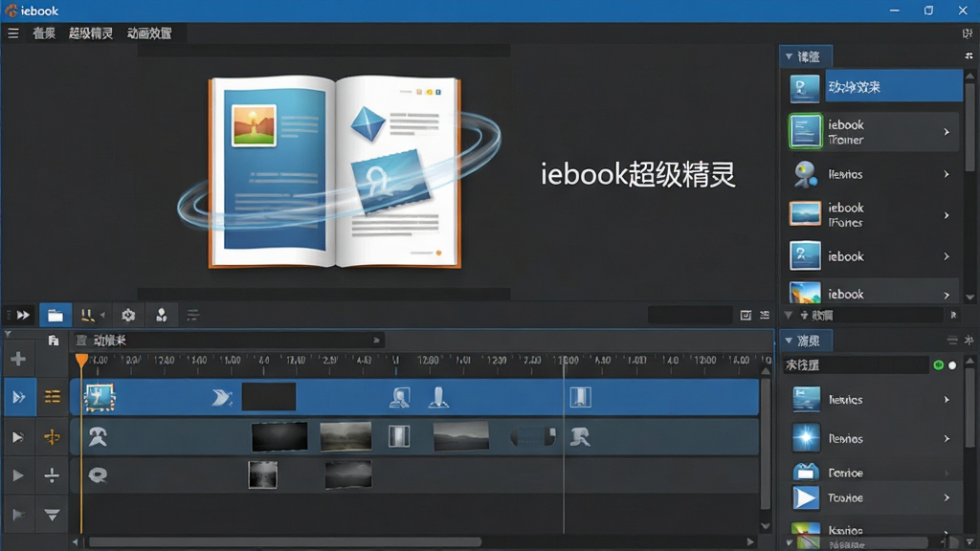This screenshot has width=980, height=551.
Task: Click the top right corner settings icon
Action: point(968,33)
